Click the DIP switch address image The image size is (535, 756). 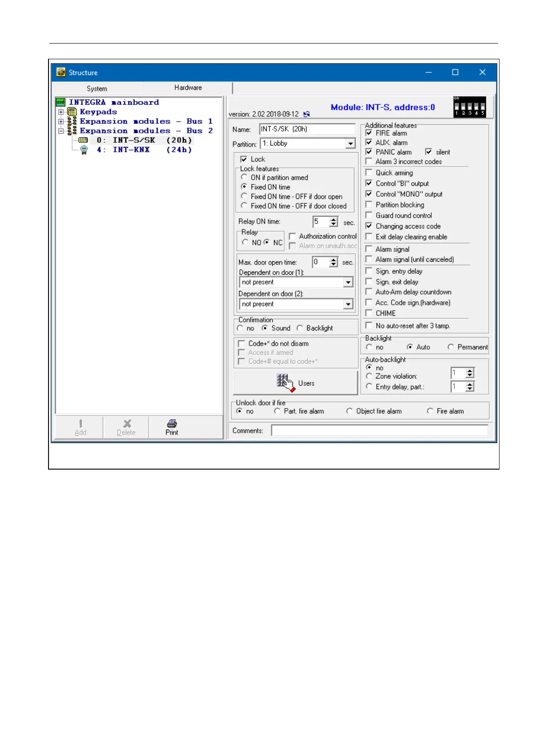pos(469,107)
